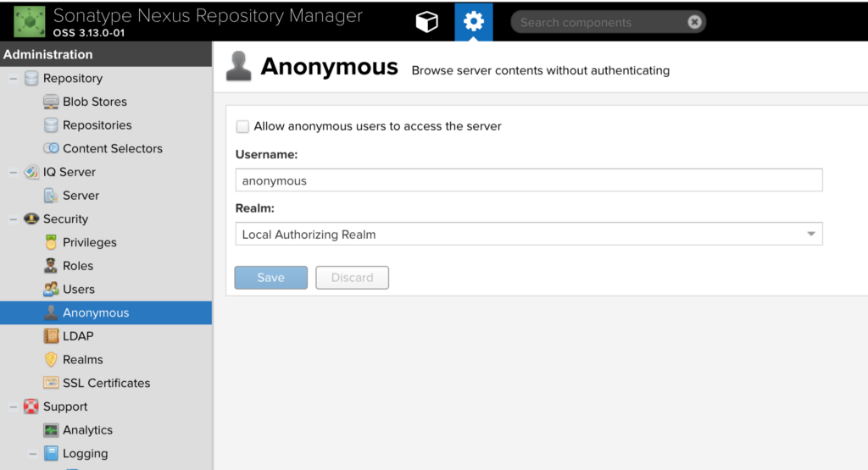Select Privileges under Security
The width and height of the screenshot is (868, 470).
[x=89, y=242]
